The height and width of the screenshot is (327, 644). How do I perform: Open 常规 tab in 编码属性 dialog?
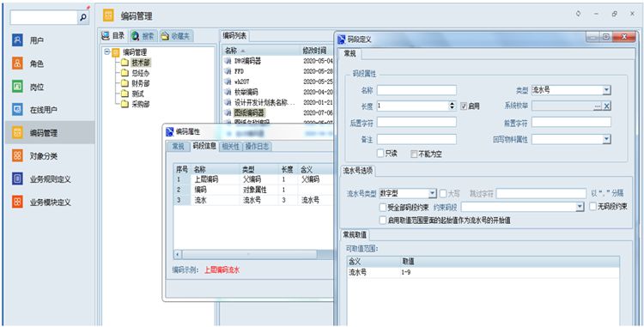point(178,147)
